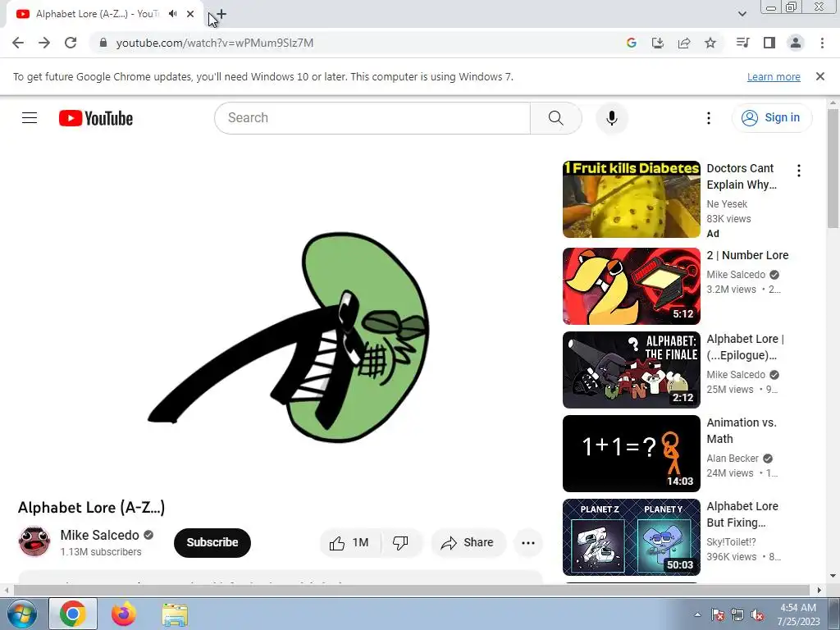Open Alphabet Lore Epilogue title link
The width and height of the screenshot is (840, 630).
[x=745, y=347]
